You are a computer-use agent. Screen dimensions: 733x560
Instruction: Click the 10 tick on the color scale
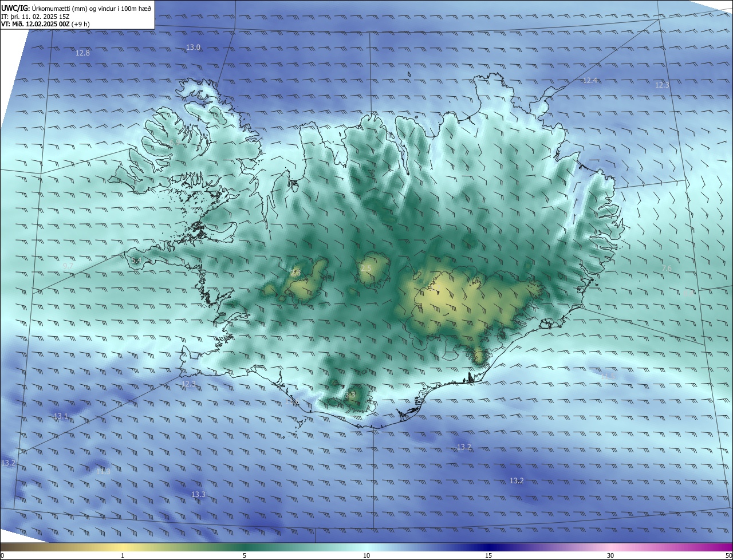[366, 555]
